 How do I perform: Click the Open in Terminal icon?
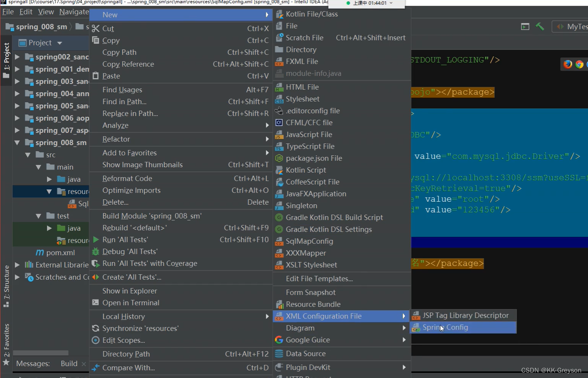(96, 303)
